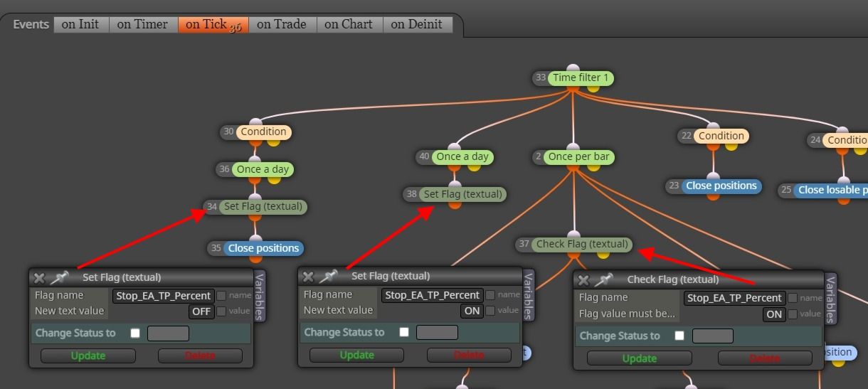
Task: Select Check Flag (textual) block 37
Action: (582, 244)
